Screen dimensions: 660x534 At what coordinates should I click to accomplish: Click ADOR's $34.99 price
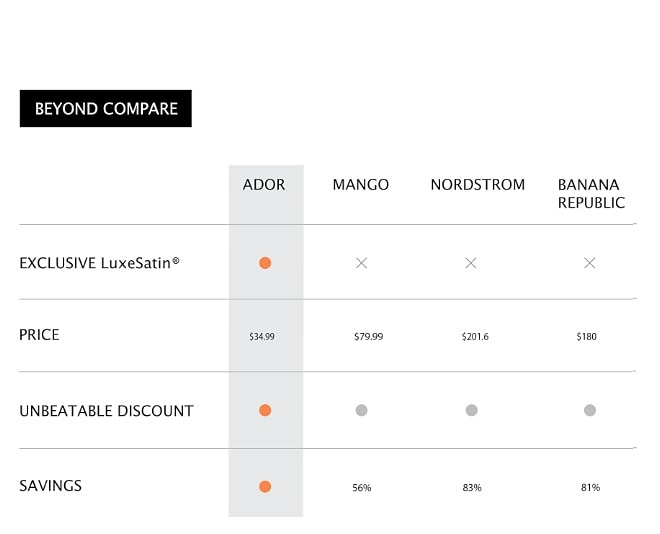[262, 337]
